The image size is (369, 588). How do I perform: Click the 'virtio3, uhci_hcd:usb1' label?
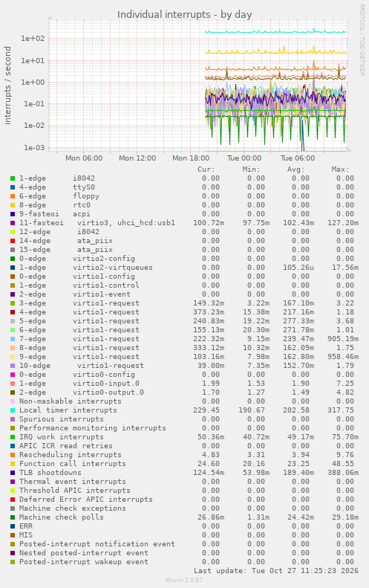pyautogui.click(x=126, y=223)
